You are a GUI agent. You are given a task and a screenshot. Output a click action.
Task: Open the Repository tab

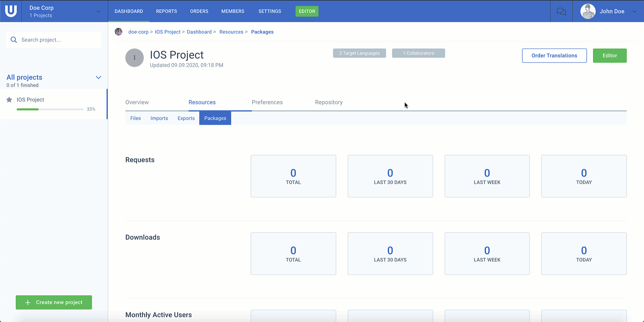(329, 102)
